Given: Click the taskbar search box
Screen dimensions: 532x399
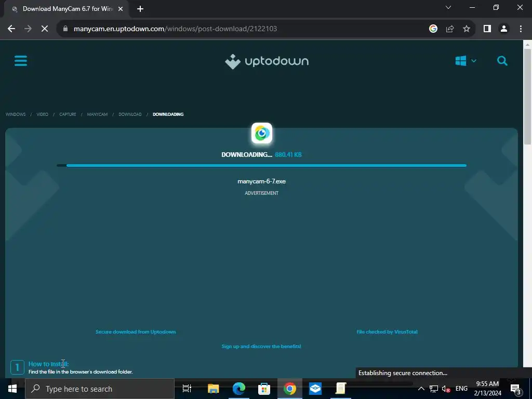Looking at the screenshot, I should tap(100, 389).
